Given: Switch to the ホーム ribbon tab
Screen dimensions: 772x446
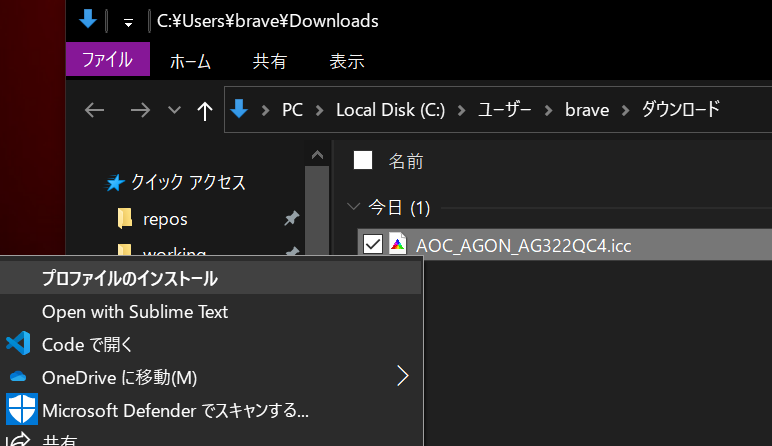Looking at the screenshot, I should click(x=190, y=62).
